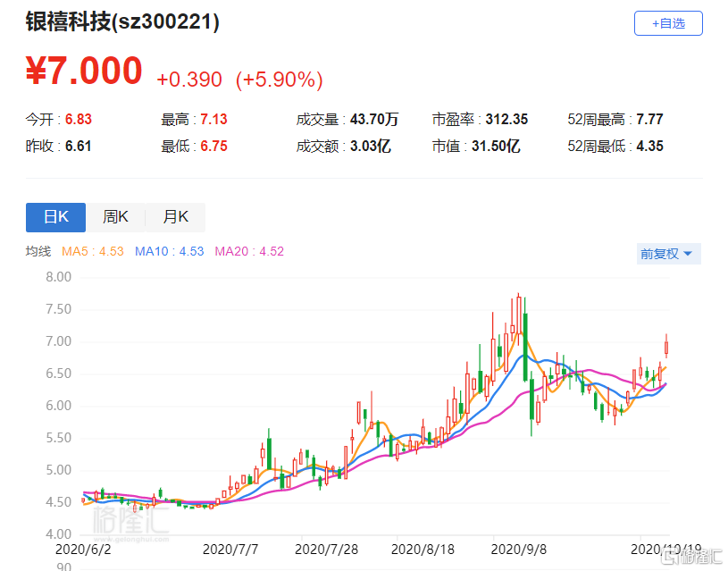Click the MA5 : 4.53 indicator label
The height and width of the screenshot is (571, 728).
click(92, 251)
